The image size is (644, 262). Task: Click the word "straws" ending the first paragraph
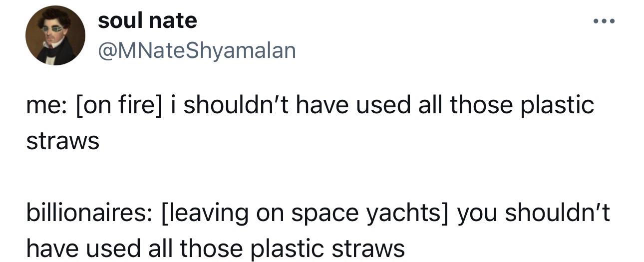coord(63,141)
